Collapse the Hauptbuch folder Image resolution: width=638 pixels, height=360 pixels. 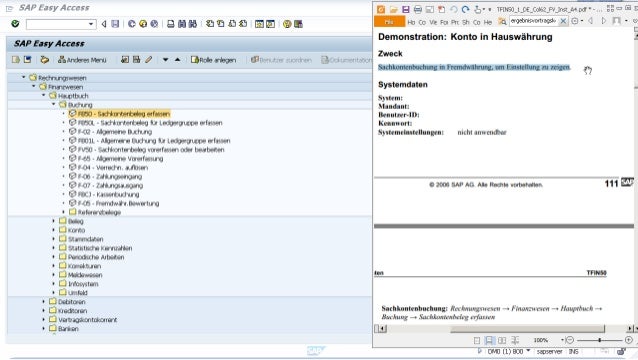44,95
